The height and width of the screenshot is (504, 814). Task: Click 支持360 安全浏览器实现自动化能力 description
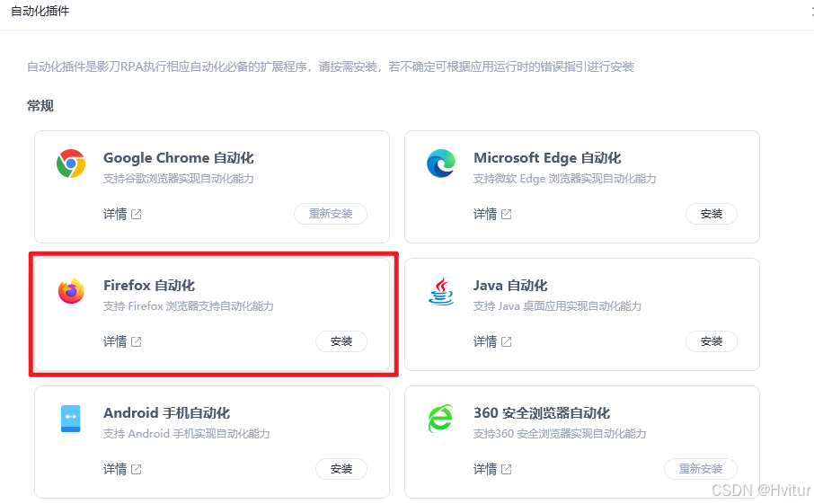coord(560,434)
